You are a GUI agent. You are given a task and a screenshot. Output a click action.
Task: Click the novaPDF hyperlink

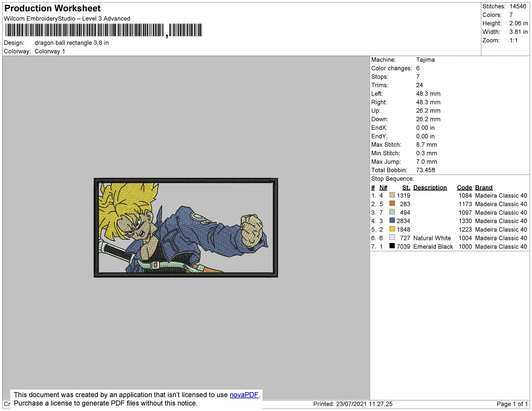point(244,395)
